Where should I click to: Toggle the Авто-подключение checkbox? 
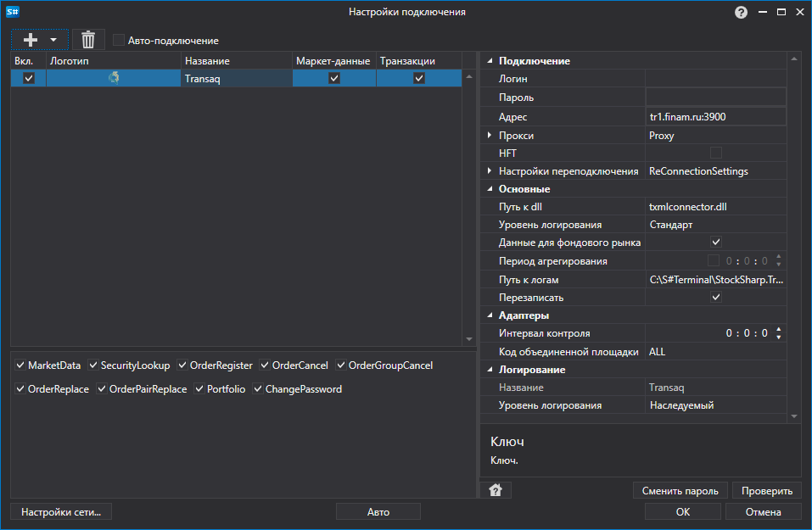(119, 40)
